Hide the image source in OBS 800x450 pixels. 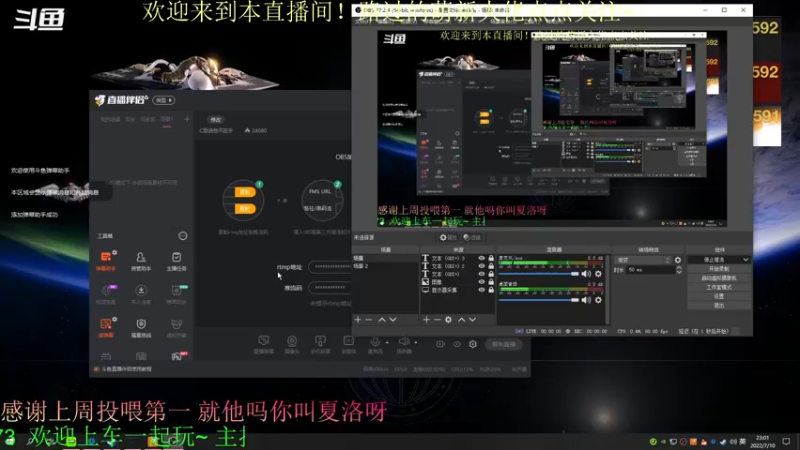click(x=482, y=282)
